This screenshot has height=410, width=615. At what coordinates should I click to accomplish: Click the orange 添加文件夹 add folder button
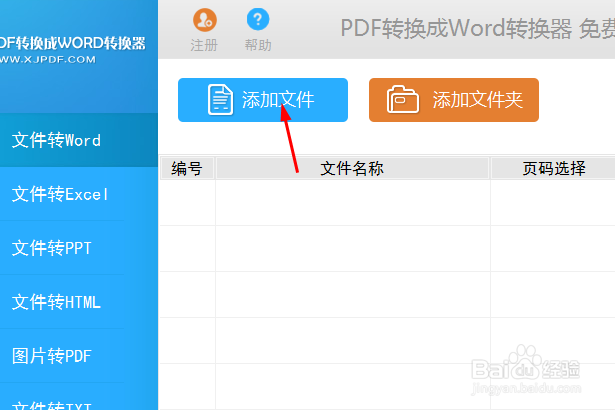click(454, 100)
